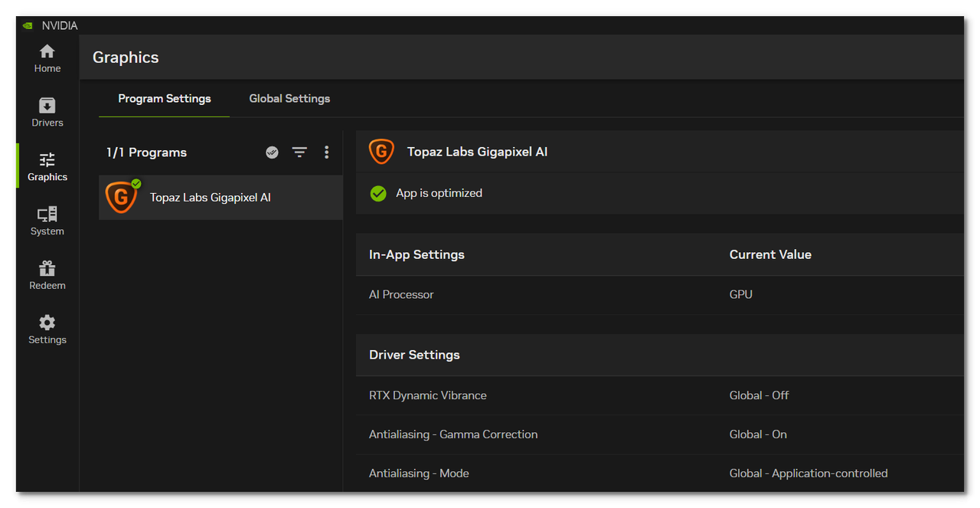Select Graphics in the sidebar
The image size is (980, 508).
point(47,167)
